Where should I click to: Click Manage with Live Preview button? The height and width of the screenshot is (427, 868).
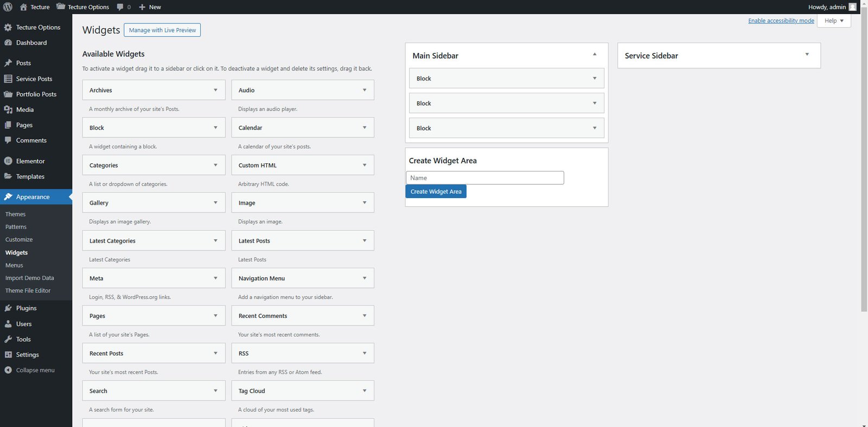click(162, 30)
